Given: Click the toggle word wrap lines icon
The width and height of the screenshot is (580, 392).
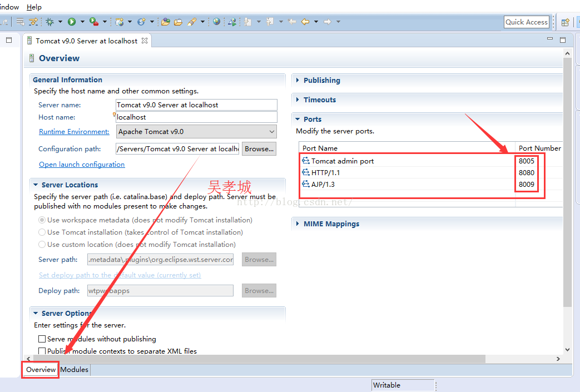Looking at the screenshot, I should pos(21,22).
